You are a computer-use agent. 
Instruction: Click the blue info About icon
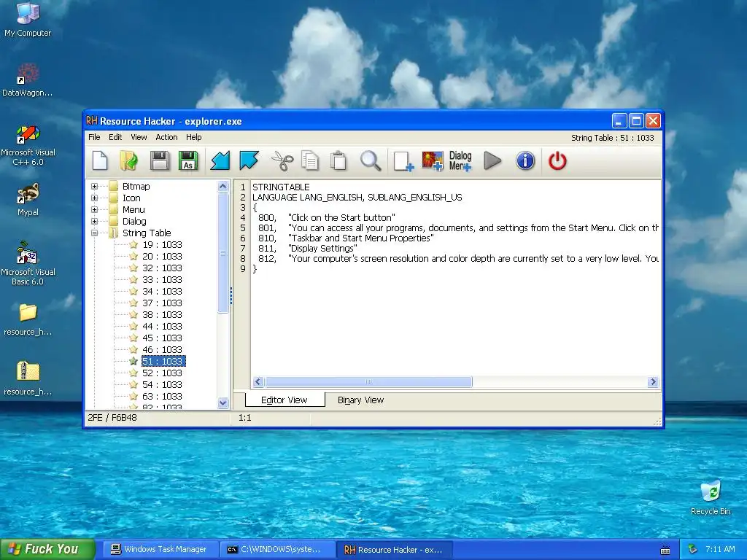(525, 160)
